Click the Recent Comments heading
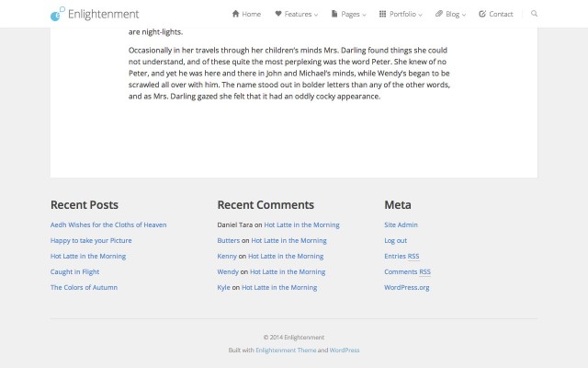Image resolution: width=588 pixels, height=368 pixels. click(266, 204)
